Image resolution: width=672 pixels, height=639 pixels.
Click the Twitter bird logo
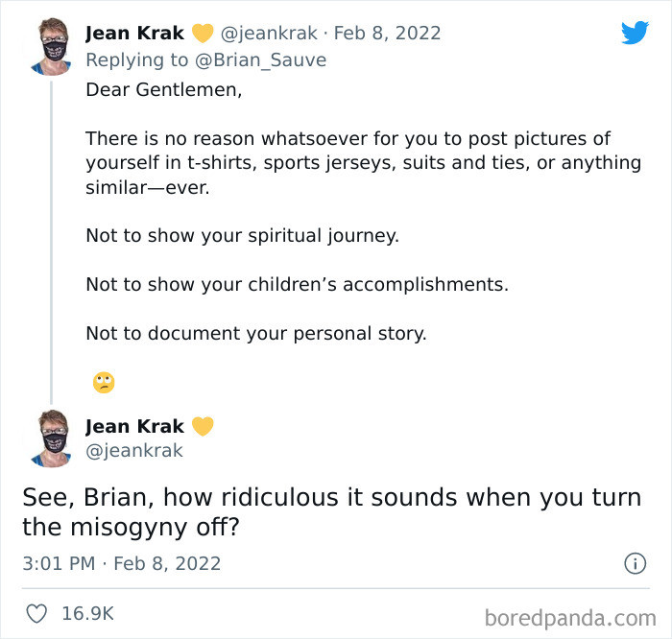pos(635,34)
